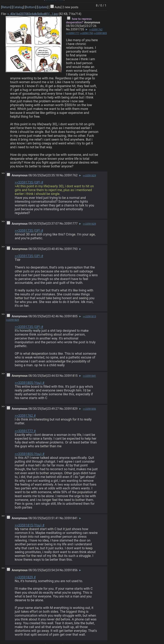Open OP post menu arrow for No.33591735
This screenshot has width=164, height=644.
[87, 29]
